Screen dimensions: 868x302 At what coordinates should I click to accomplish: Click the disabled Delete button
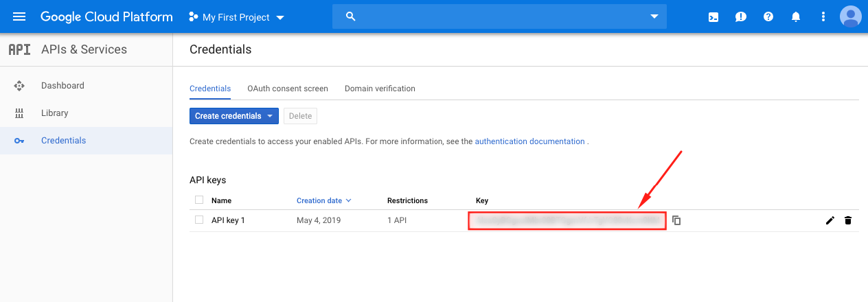pos(300,116)
